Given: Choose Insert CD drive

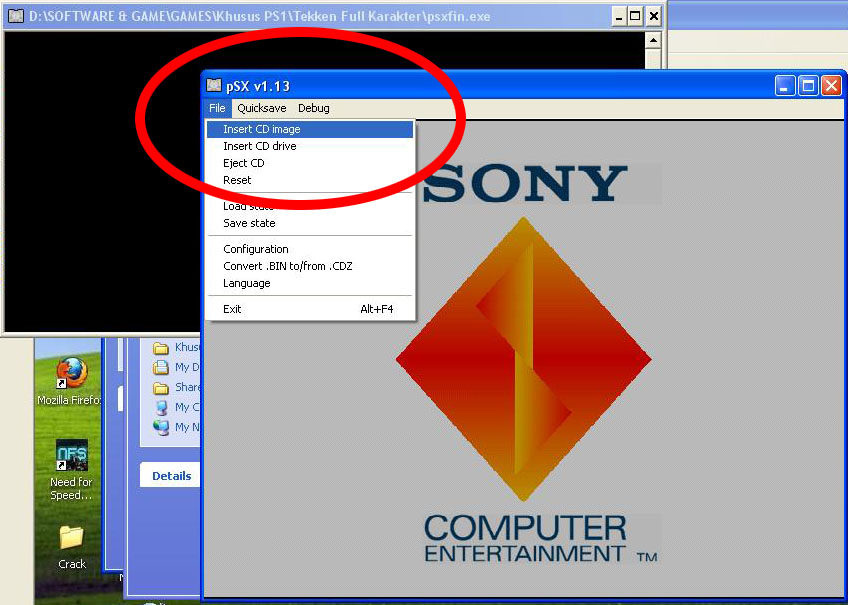Looking at the screenshot, I should pyautogui.click(x=310, y=146).
